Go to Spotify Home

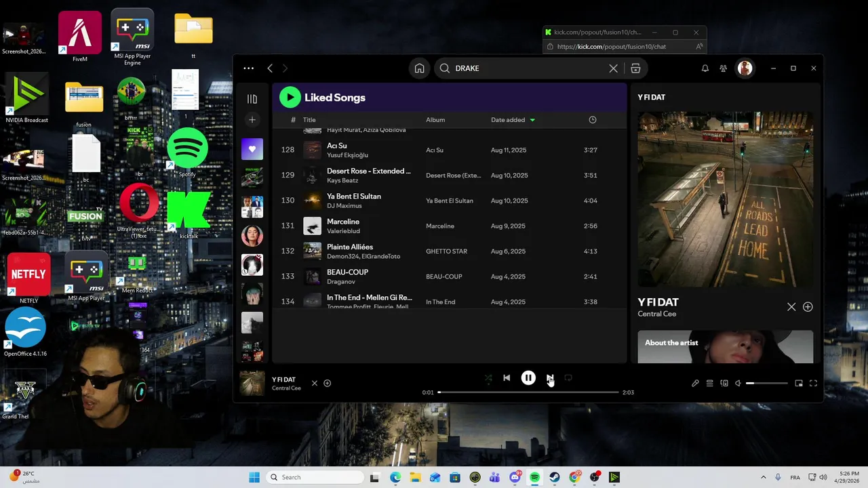(x=420, y=68)
